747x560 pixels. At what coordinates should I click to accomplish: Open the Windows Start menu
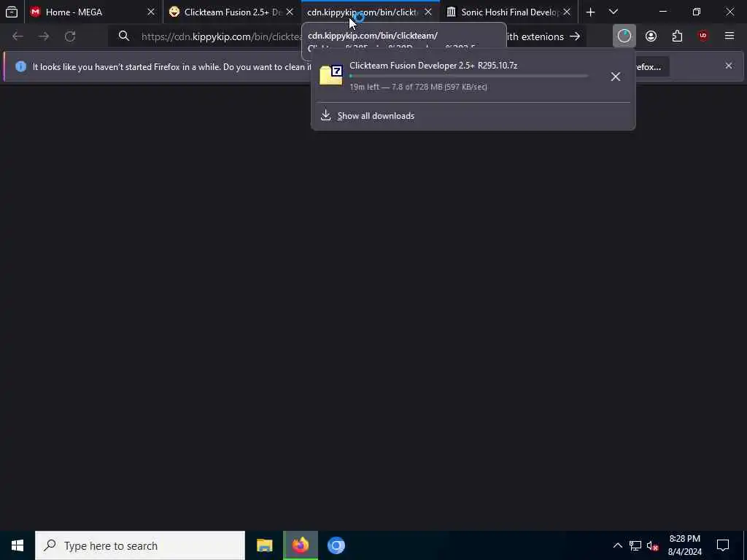[x=18, y=545]
